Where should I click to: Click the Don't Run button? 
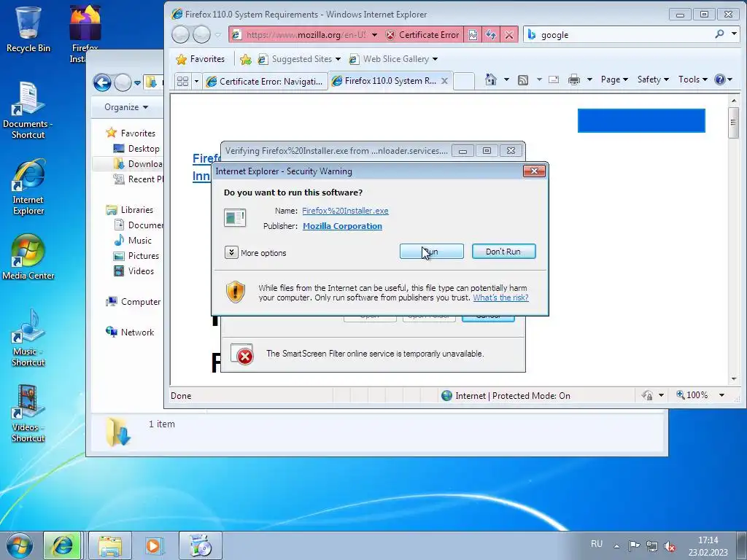tap(503, 252)
